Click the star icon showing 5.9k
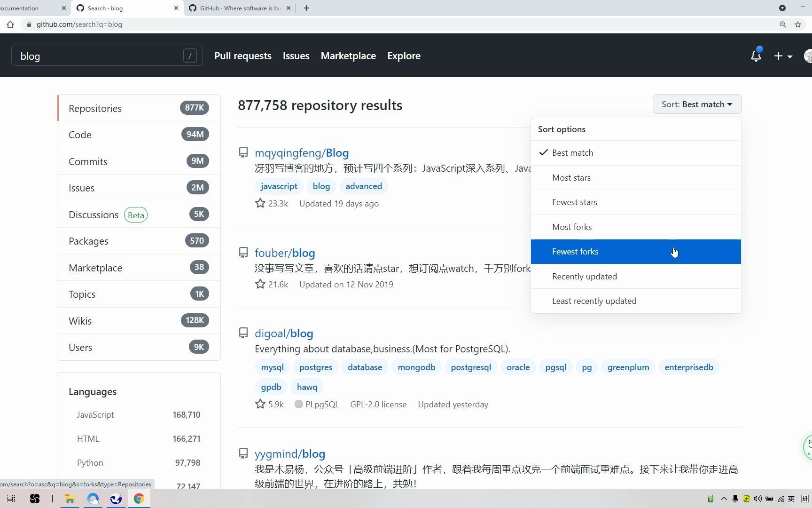812x508 pixels. [x=260, y=404]
